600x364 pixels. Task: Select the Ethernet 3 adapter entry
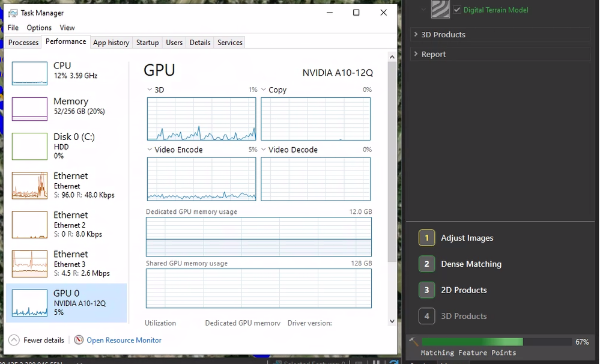[66, 263]
